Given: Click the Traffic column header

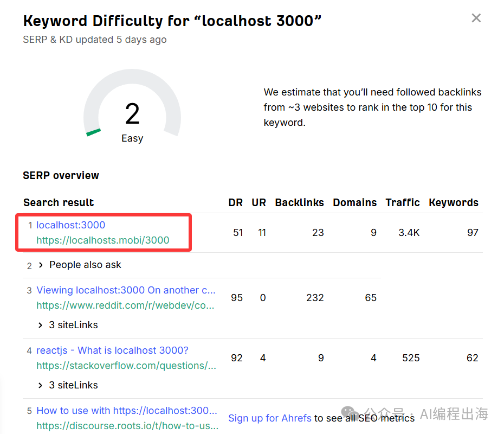Looking at the screenshot, I should pos(403,202).
